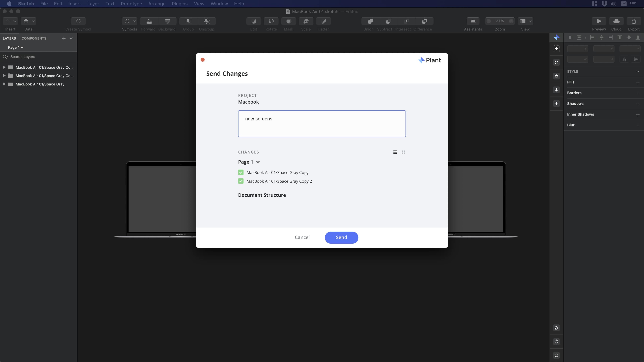The height and width of the screenshot is (362, 644).
Task: Switch changes to grid view icon
Action: tap(403, 152)
